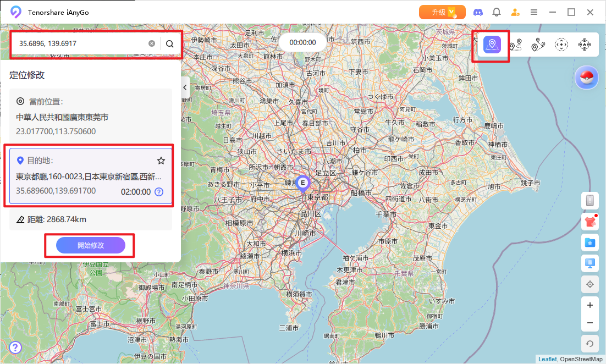Open the help question mark bubble
The width and height of the screenshot is (606, 364).
(x=15, y=348)
